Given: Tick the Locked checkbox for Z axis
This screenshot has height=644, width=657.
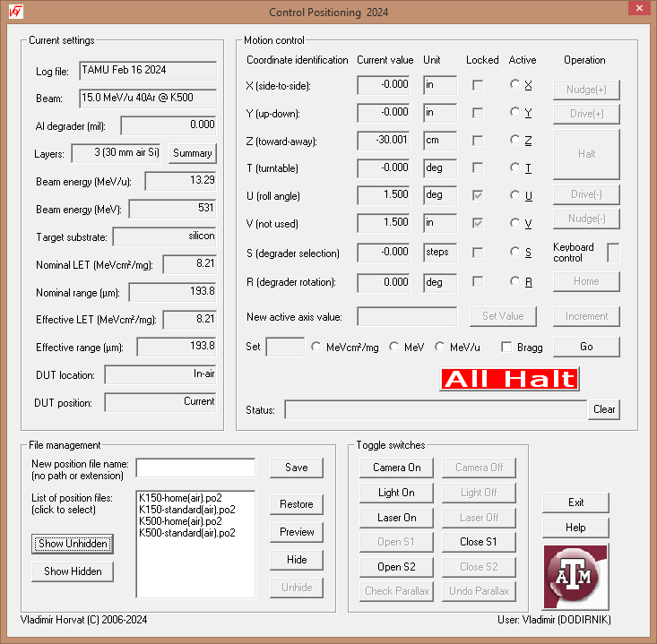Looking at the screenshot, I should pyautogui.click(x=478, y=141).
